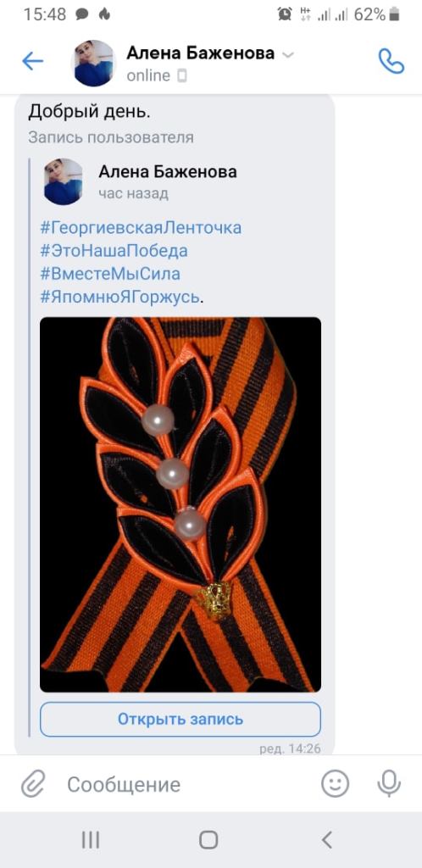The height and width of the screenshot is (868, 422).
Task: Tap the Android back navigation button
Action: [x=327, y=840]
